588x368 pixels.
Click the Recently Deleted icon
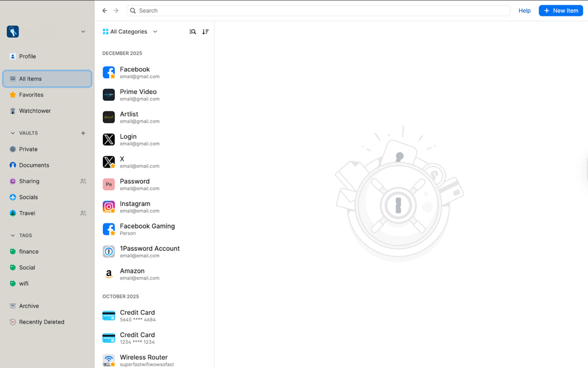pos(13,322)
